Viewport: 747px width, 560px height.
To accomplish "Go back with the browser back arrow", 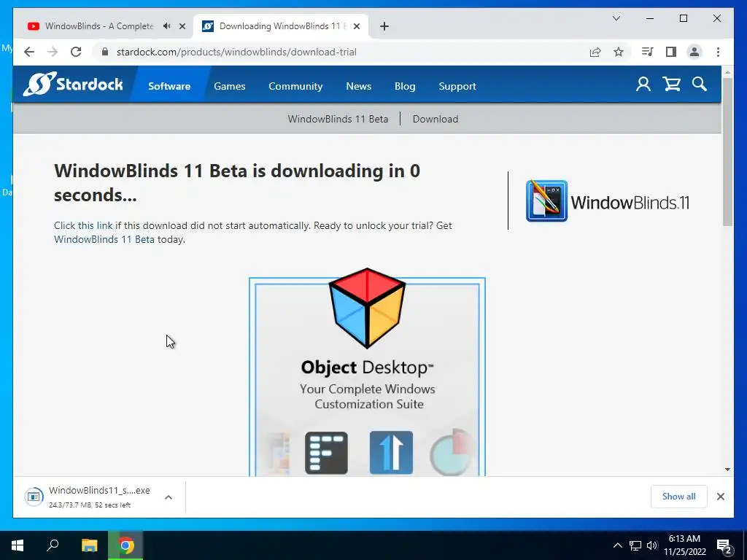I will click(29, 52).
